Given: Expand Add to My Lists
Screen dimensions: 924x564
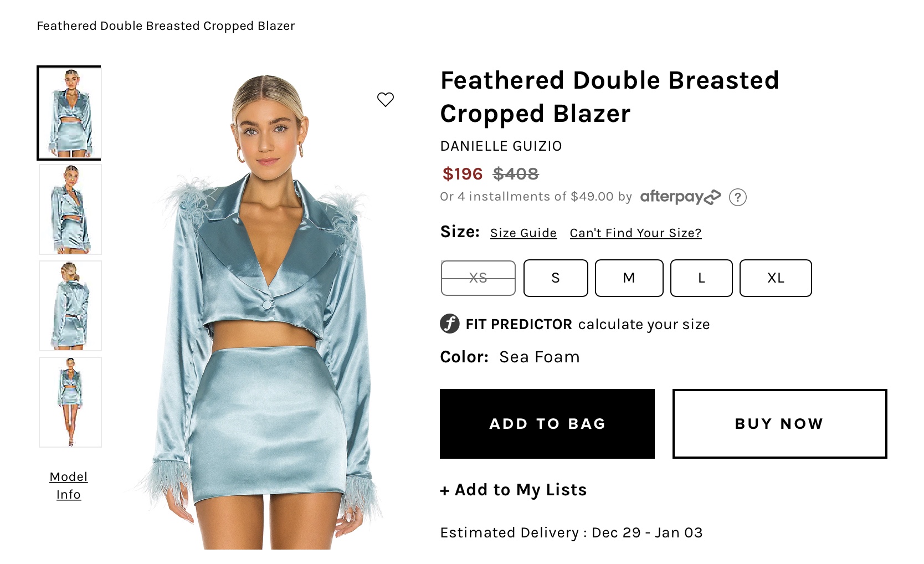Looking at the screenshot, I should (514, 490).
